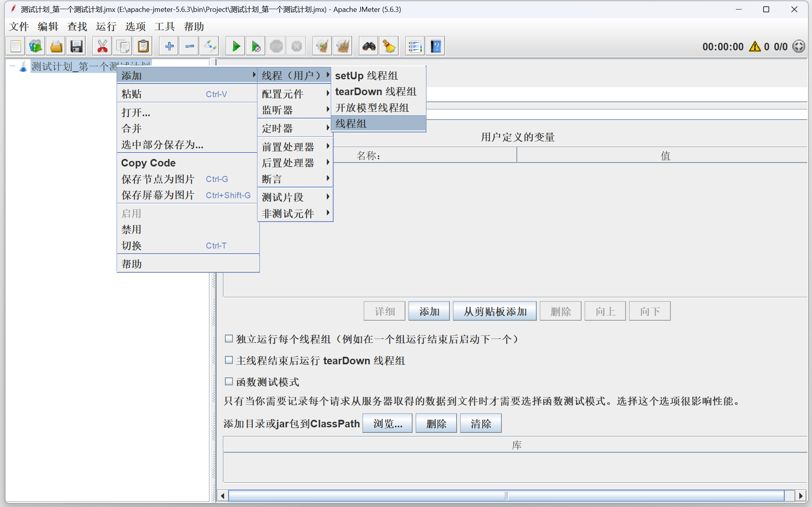
Task: Click 从剪贴板添加 button
Action: point(495,311)
